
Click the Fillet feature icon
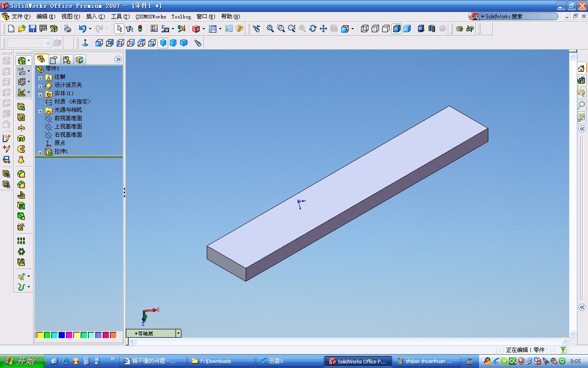coord(21,174)
